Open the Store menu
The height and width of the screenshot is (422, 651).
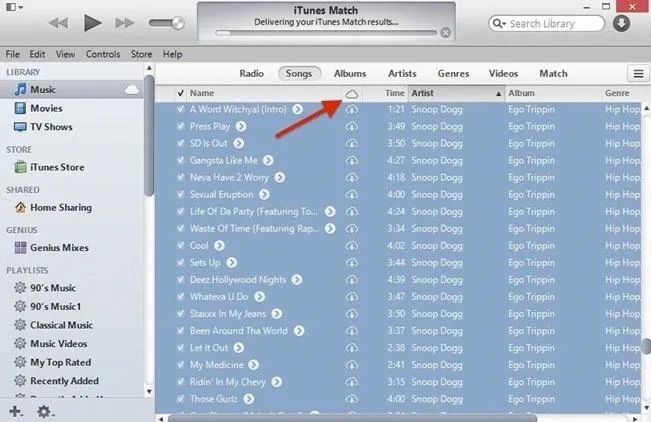141,54
